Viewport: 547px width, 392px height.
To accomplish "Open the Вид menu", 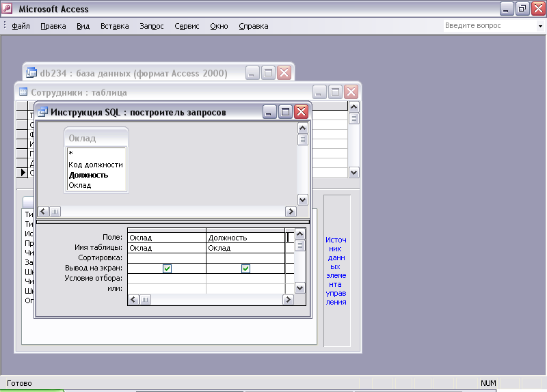I will coord(83,26).
